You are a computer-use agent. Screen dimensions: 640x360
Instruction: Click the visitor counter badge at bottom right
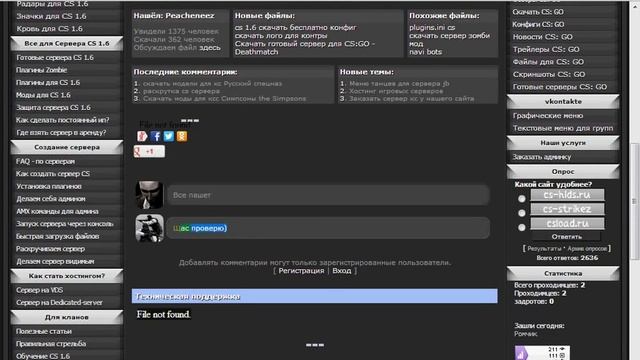pos(542,353)
